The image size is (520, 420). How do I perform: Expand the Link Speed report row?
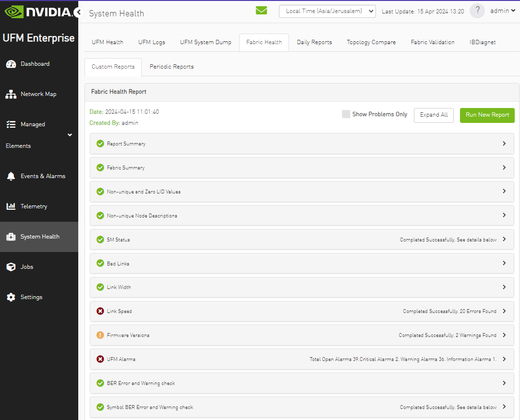pyautogui.click(x=504, y=311)
